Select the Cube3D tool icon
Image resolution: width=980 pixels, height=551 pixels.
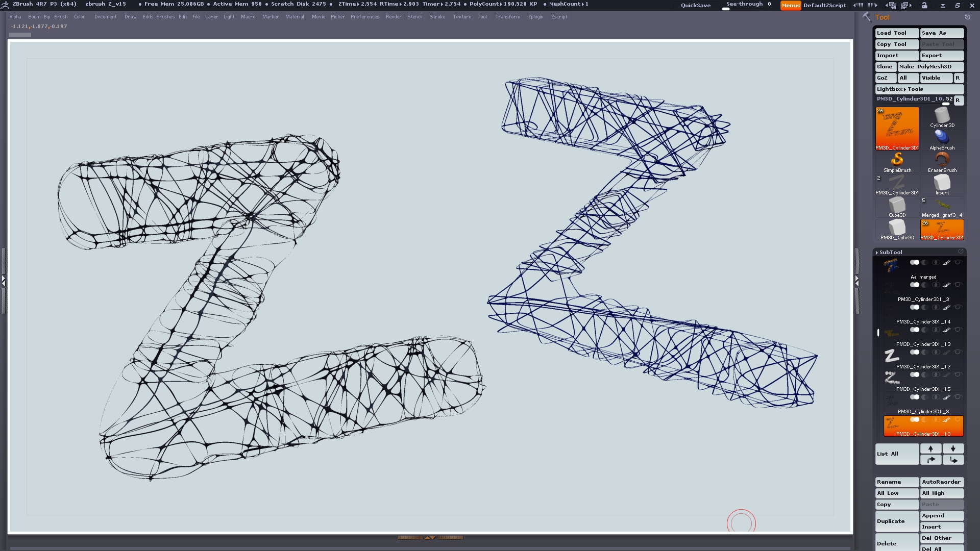tap(897, 205)
